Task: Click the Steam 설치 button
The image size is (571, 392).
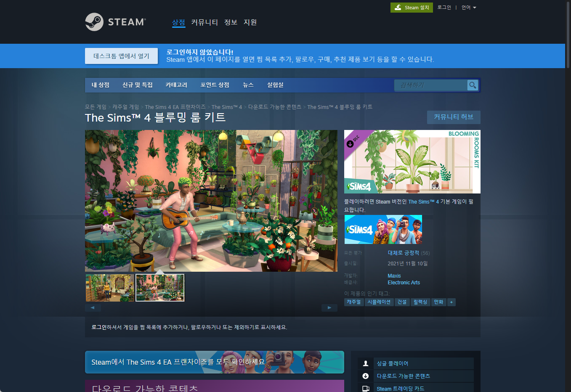Action: [x=412, y=8]
